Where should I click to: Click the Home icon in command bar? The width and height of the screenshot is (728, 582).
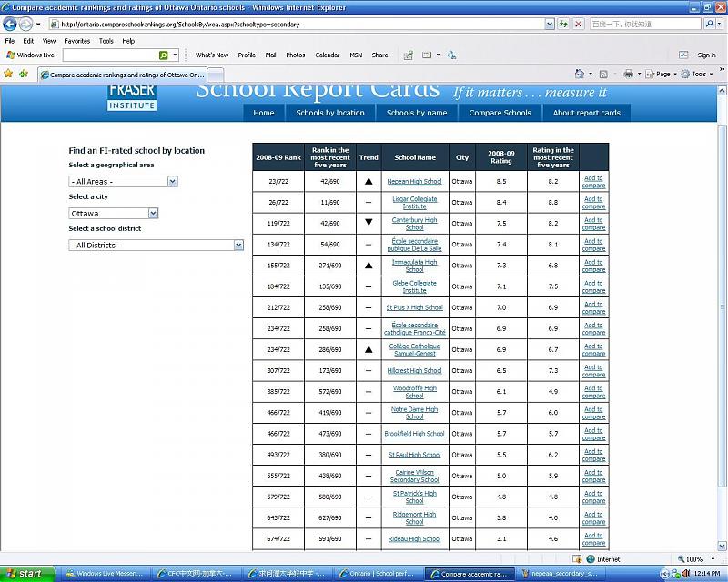580,75
